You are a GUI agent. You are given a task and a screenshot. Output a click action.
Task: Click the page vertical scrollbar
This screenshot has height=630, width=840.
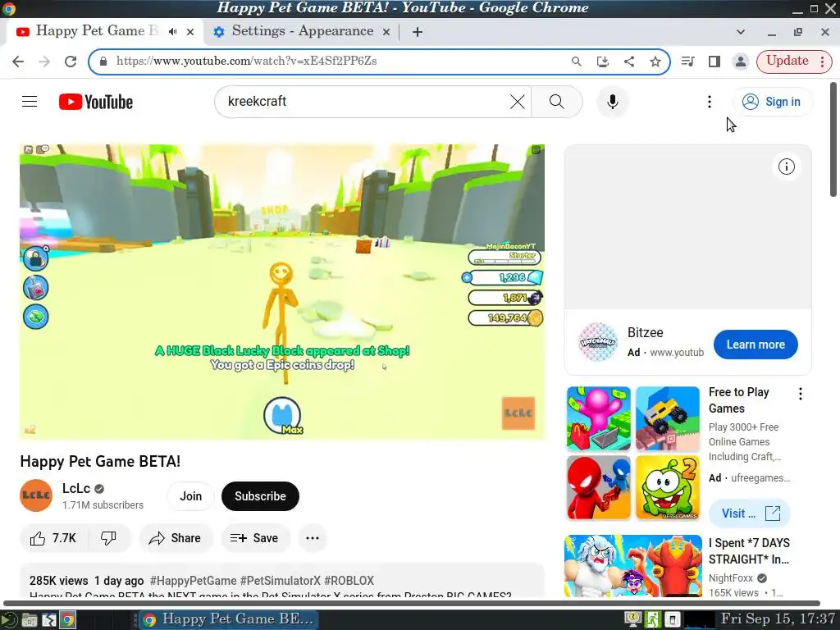(833, 139)
